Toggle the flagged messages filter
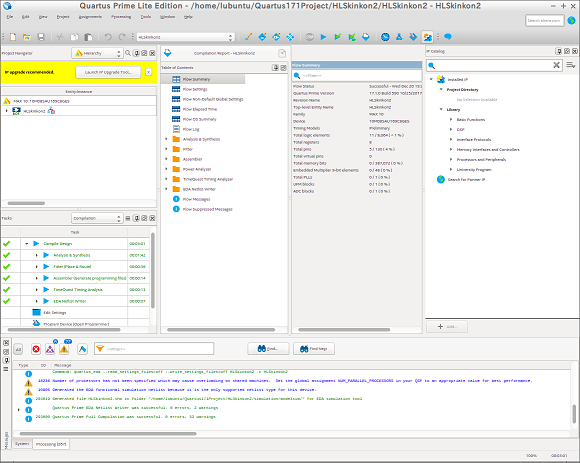Image resolution: width=580 pixels, height=463 pixels. [82, 349]
